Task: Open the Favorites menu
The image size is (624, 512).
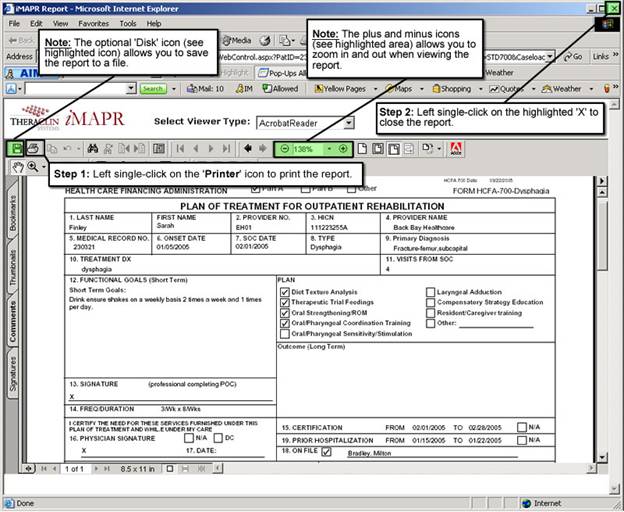Action: click(93, 23)
